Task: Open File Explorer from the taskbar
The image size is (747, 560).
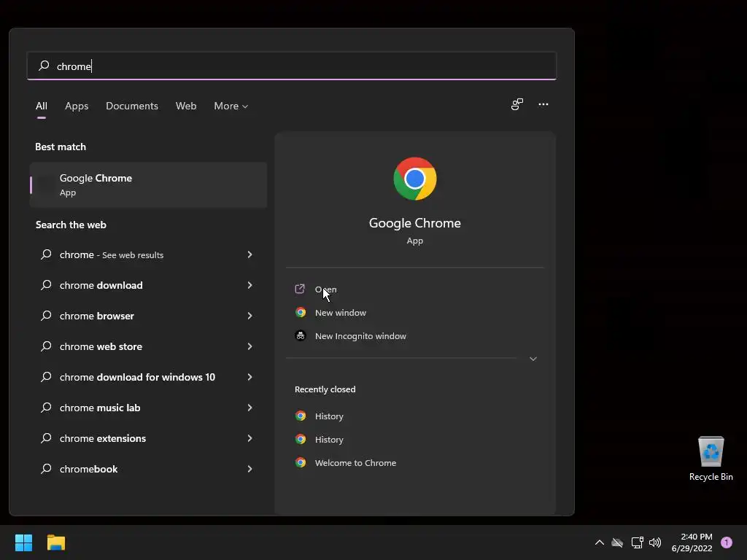Action: click(x=55, y=542)
